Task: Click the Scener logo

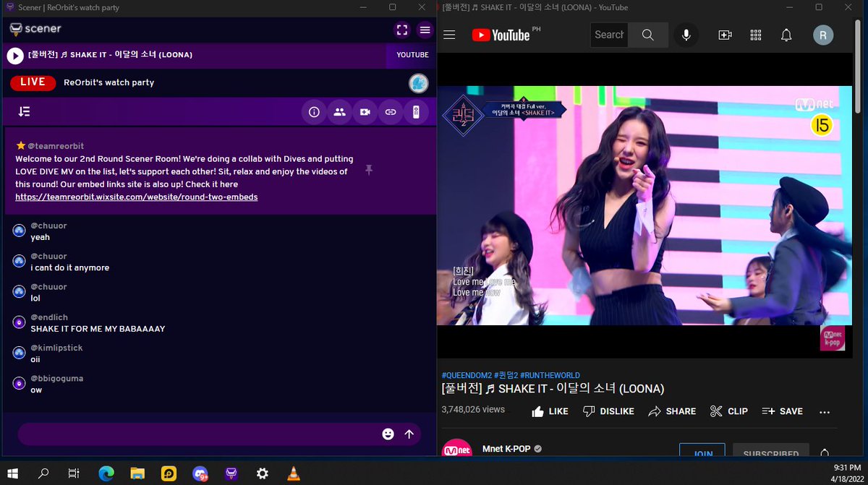Action: [35, 29]
